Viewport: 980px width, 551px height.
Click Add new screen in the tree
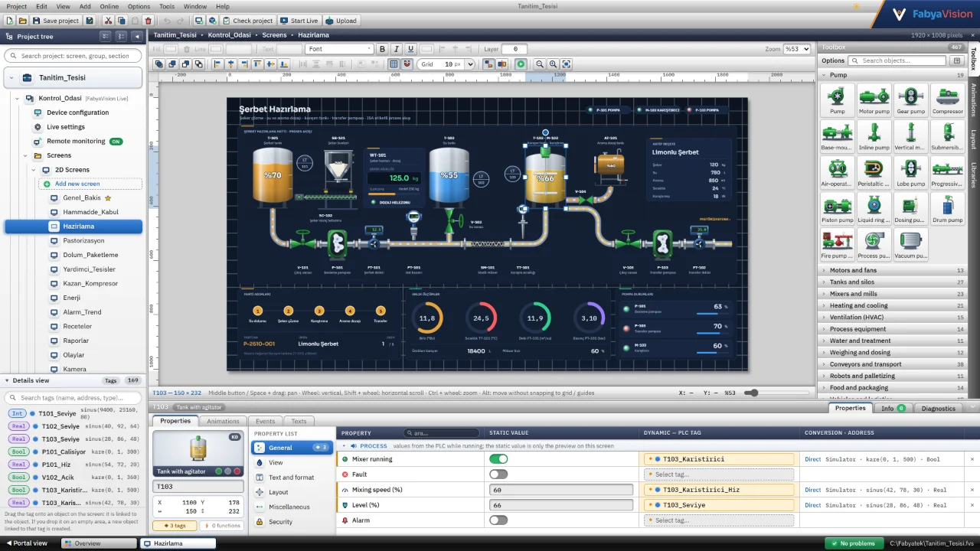click(x=90, y=184)
